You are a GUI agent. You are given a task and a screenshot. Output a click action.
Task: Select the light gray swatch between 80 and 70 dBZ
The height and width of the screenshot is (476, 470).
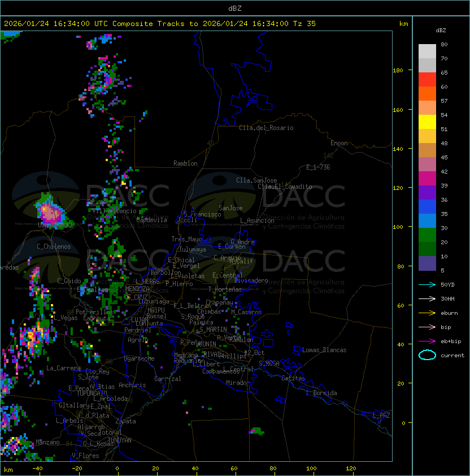click(427, 51)
